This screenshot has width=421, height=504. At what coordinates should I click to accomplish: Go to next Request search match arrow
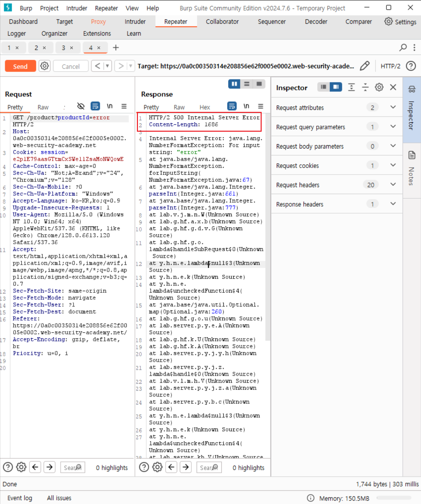[x=49, y=467]
